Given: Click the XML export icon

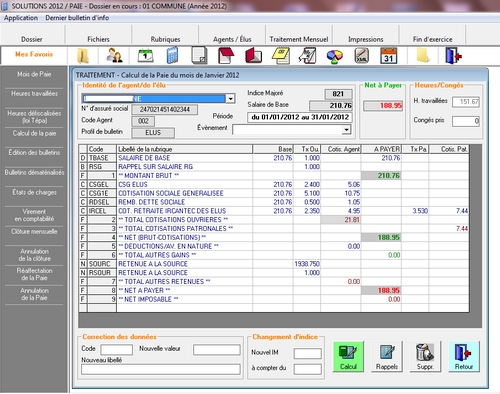Looking at the screenshot, I should [x=362, y=55].
